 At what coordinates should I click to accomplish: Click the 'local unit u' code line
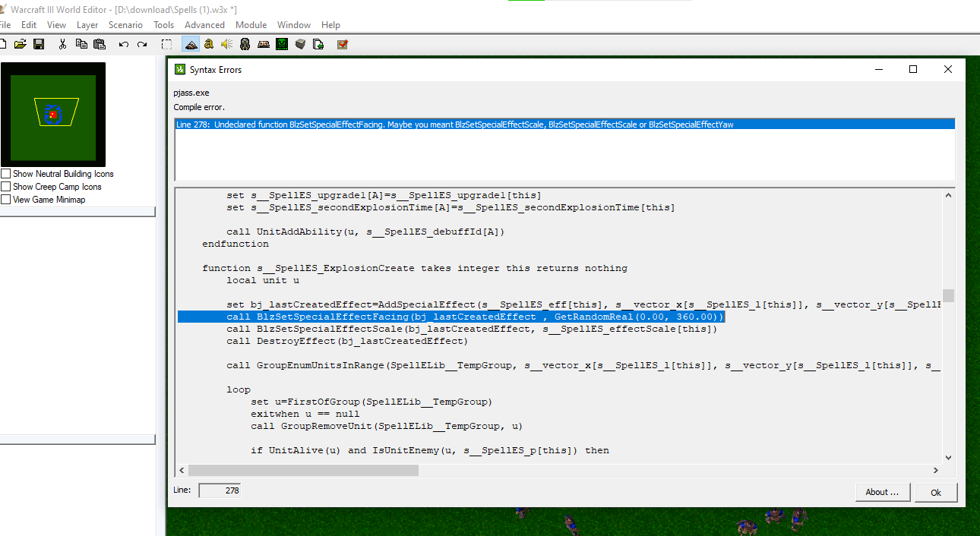pos(263,280)
